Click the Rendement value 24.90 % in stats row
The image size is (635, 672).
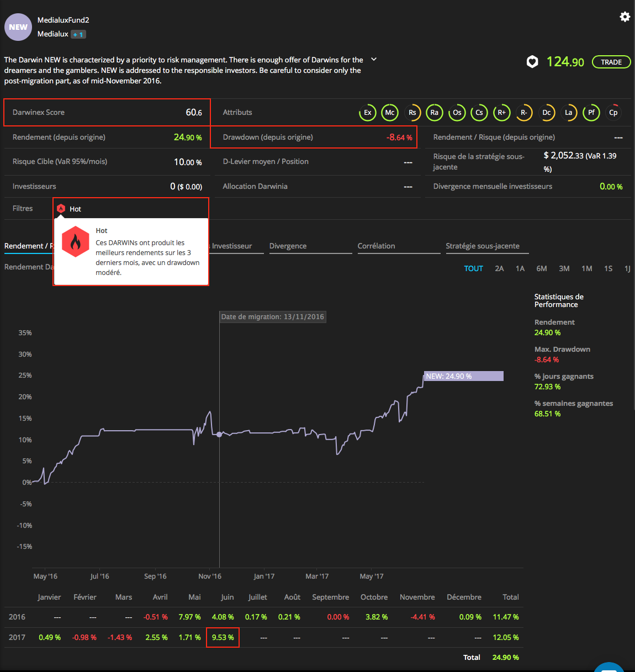click(188, 137)
